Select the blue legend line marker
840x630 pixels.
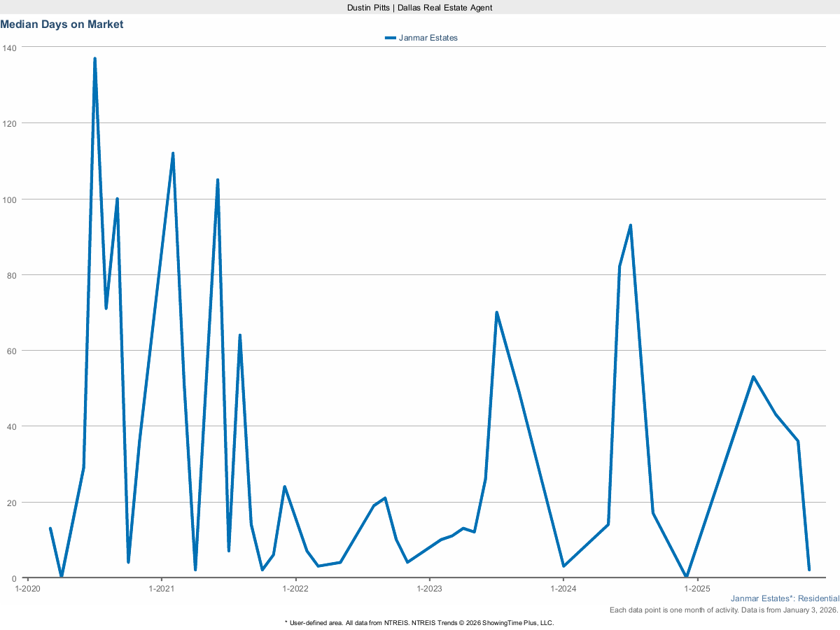pos(391,38)
